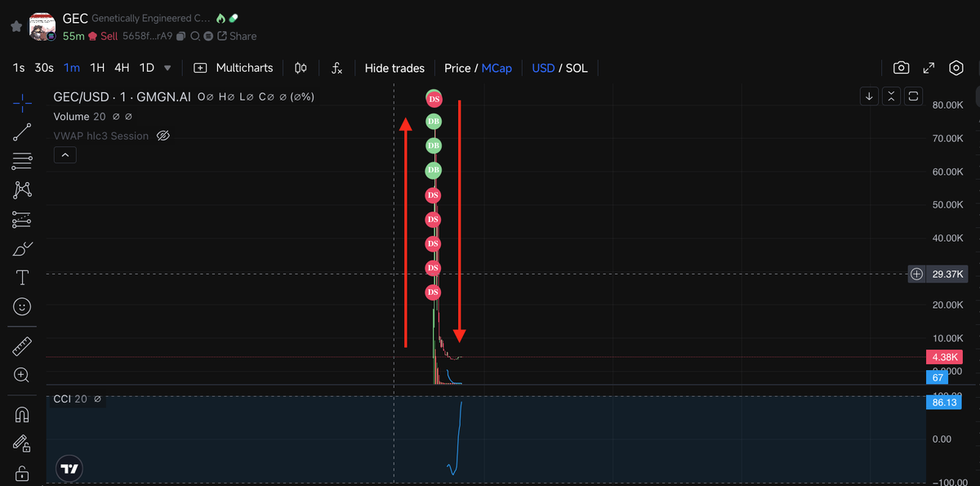The width and height of the screenshot is (980, 486).
Task: Toggle lock all drawings
Action: (22, 474)
